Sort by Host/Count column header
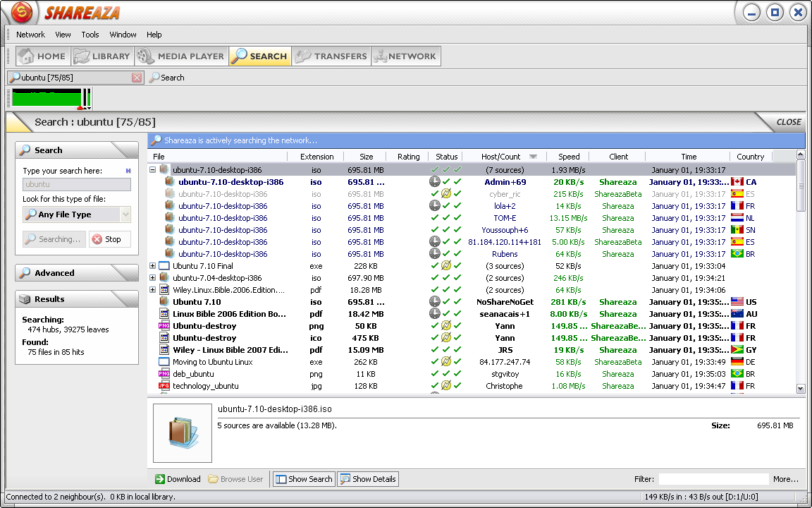The width and height of the screenshot is (812, 508). (504, 157)
